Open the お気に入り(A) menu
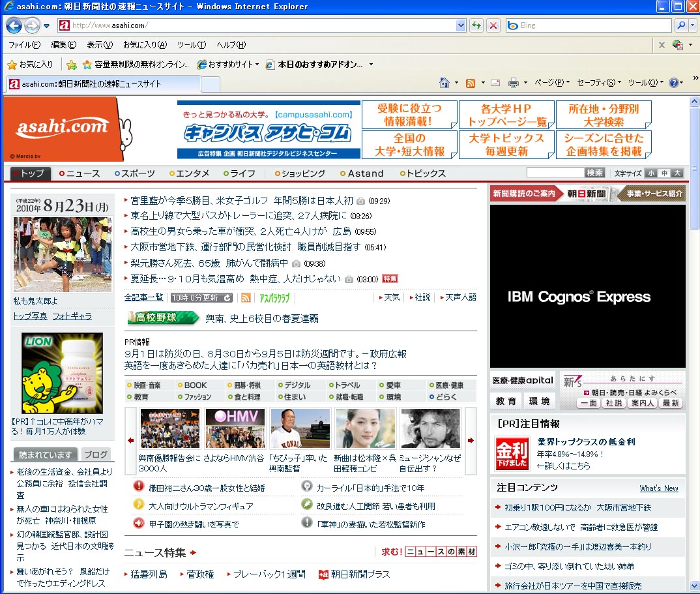The height and width of the screenshot is (594, 700). pos(145,44)
